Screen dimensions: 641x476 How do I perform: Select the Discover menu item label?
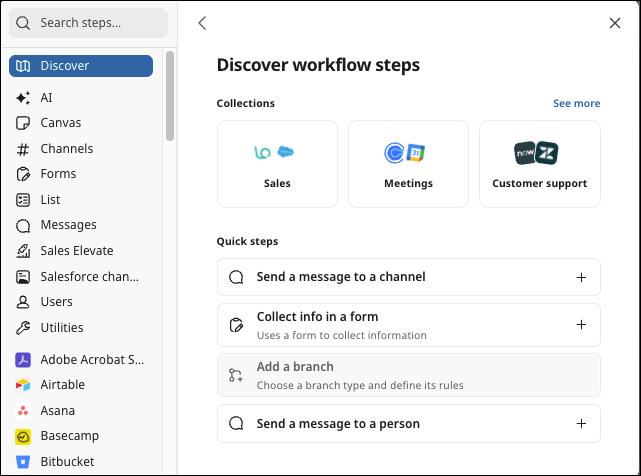pyautogui.click(x=65, y=66)
